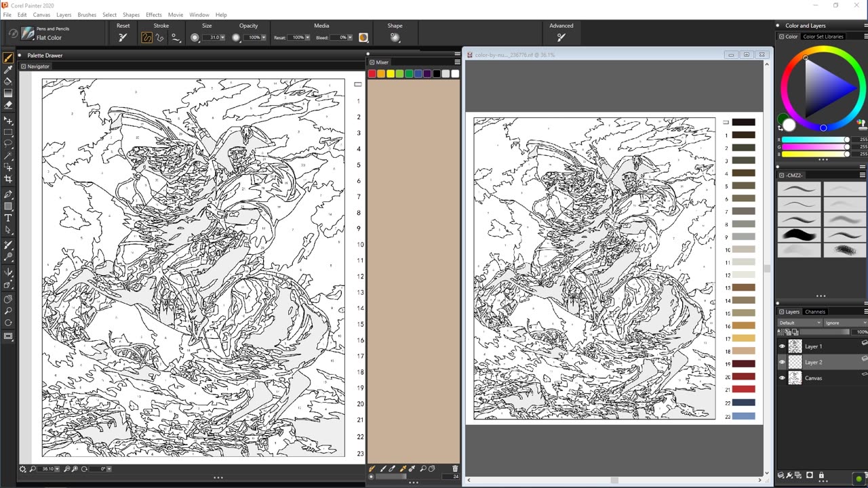Toggle the media paper texture button
Screen dimensions: 868x488
click(x=363, y=37)
